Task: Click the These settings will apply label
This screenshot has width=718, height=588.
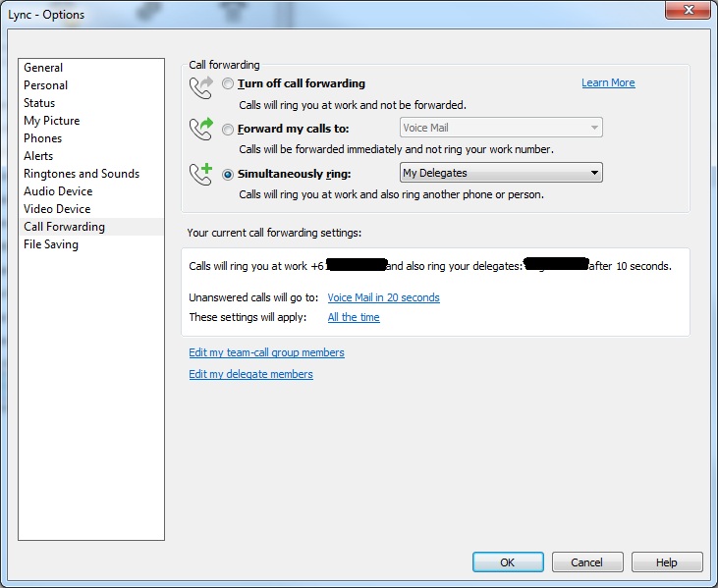Action: click(248, 317)
